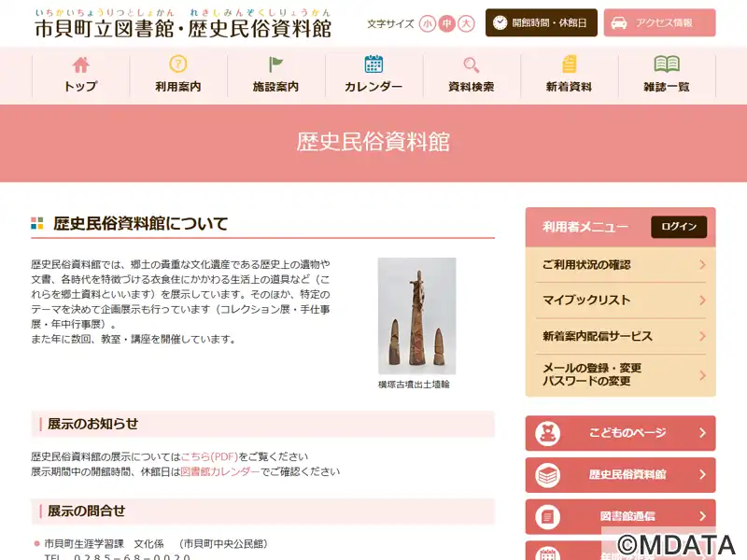747x560 pixels.
Task: Click the open book icon for 雑誌一覧
Action: [667, 64]
